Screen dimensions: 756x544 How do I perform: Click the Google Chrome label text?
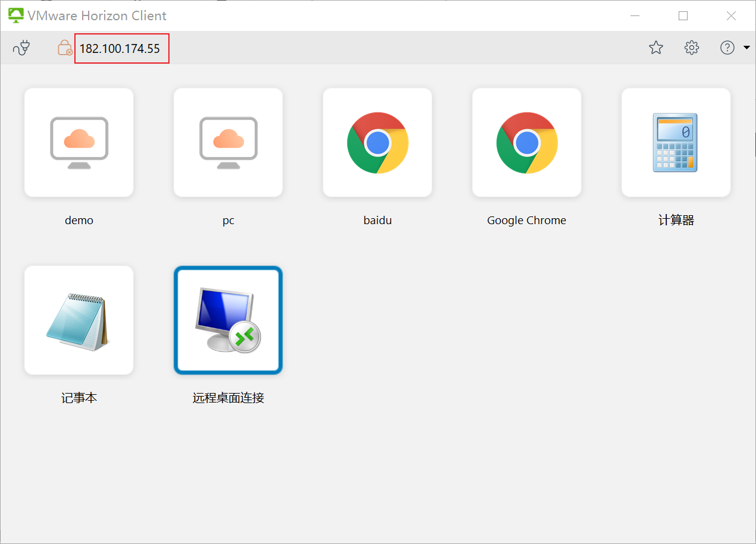coord(526,221)
